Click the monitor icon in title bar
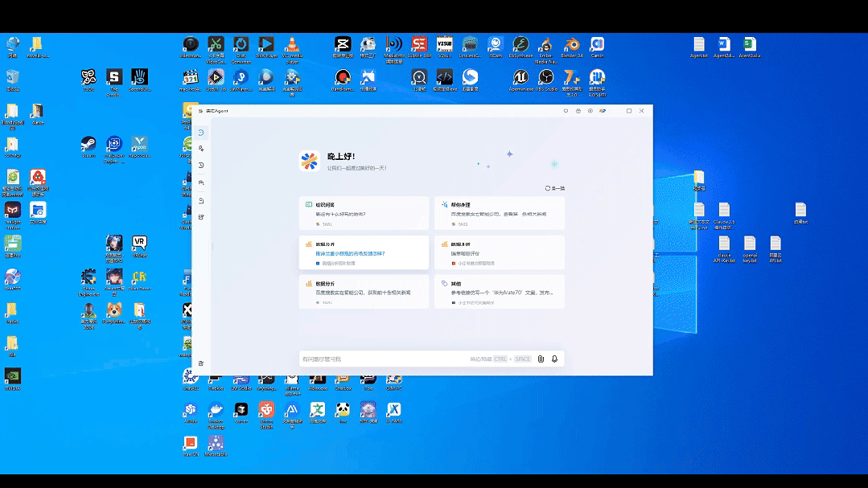This screenshot has height=488, width=868. [x=566, y=111]
